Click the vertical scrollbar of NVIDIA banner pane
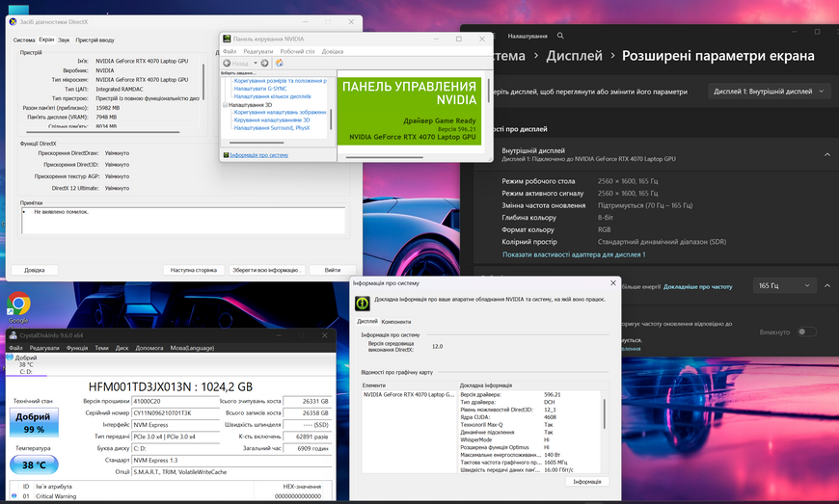839x504 pixels. 489,91
